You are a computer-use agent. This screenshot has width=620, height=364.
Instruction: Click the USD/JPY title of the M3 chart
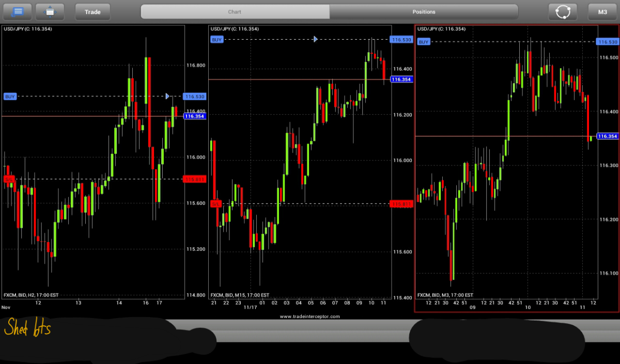[x=441, y=29]
